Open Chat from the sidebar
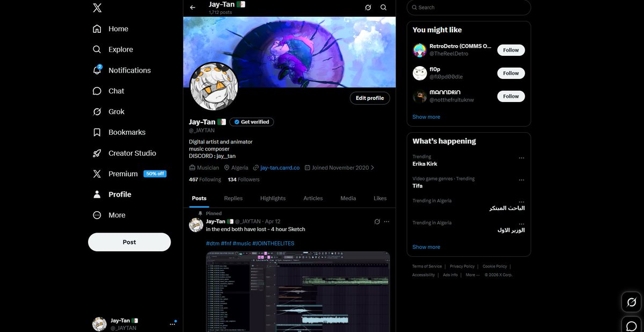 [108, 91]
